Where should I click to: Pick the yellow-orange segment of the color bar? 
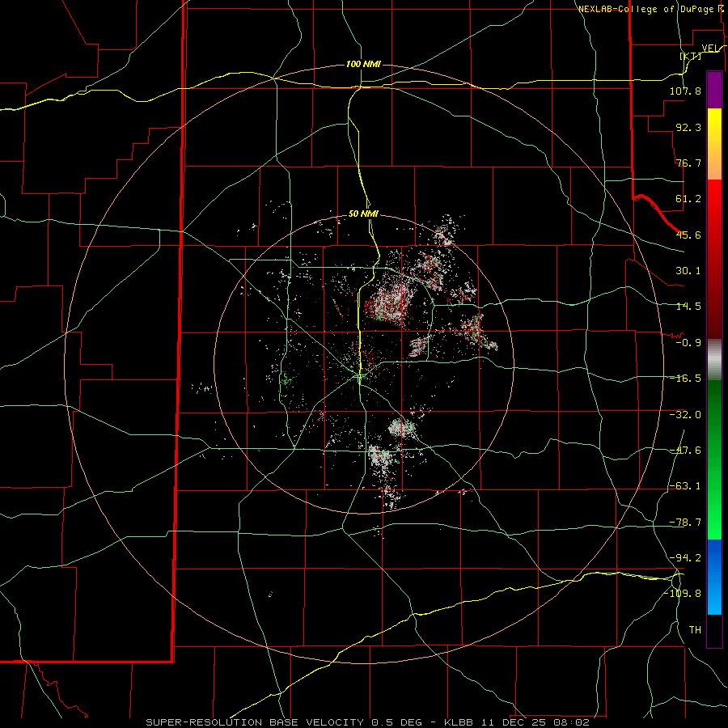(x=714, y=144)
